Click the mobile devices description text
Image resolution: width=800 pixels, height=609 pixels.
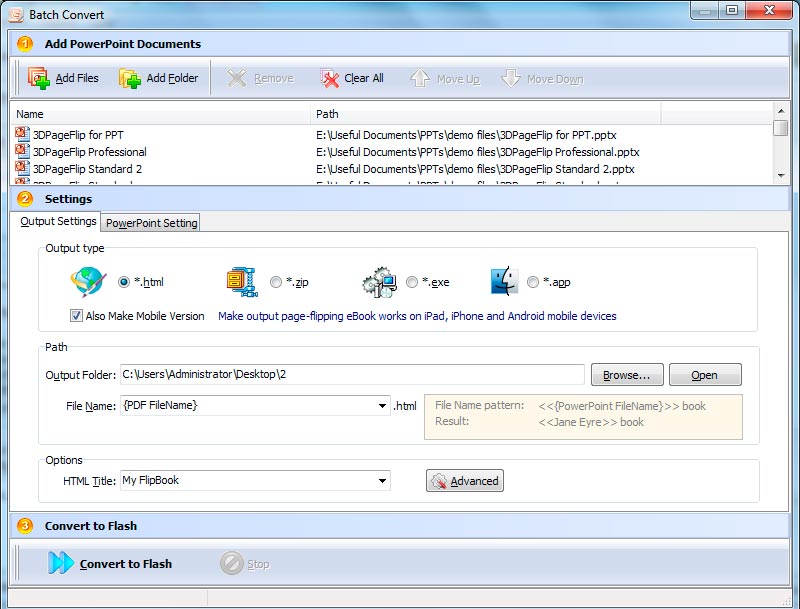click(x=417, y=316)
